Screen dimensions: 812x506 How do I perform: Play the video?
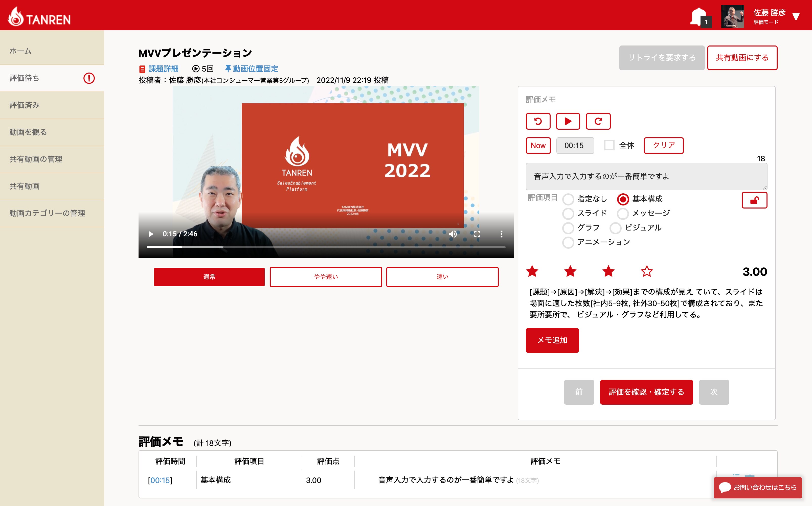tap(151, 234)
